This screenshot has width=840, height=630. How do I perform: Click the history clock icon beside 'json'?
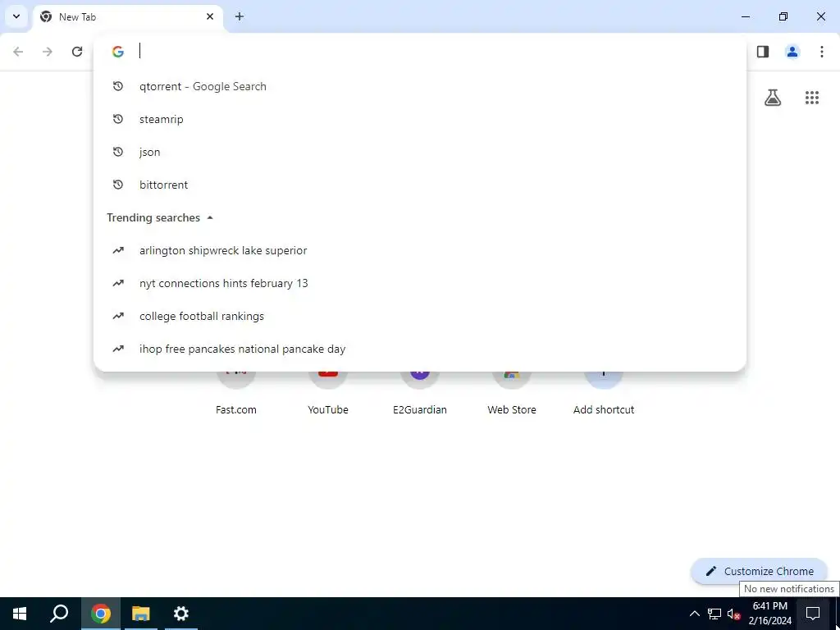pyautogui.click(x=118, y=152)
